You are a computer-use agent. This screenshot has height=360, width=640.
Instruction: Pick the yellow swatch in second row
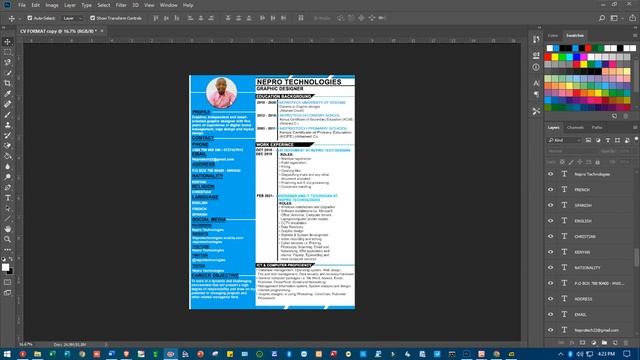(x=555, y=57)
